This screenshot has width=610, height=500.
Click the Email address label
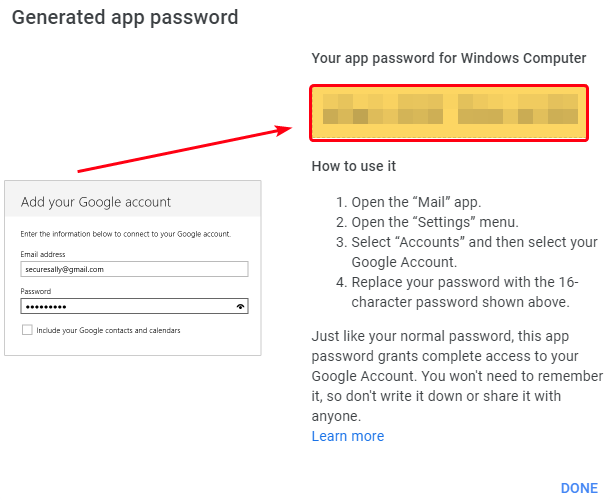click(x=42, y=255)
